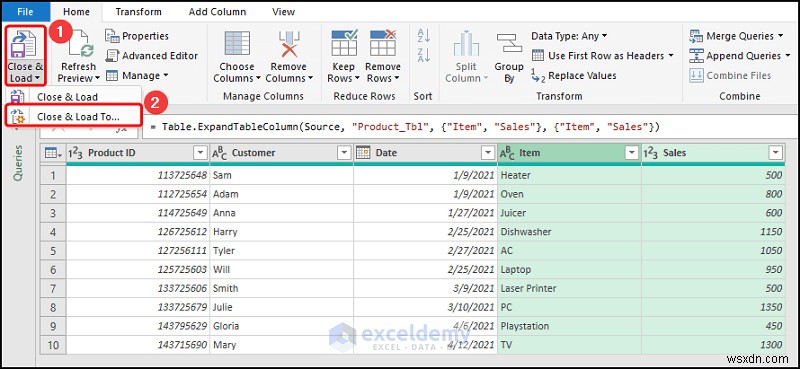Select row number 10 header
Viewport: 800px width, 369px height.
pyautogui.click(x=54, y=345)
